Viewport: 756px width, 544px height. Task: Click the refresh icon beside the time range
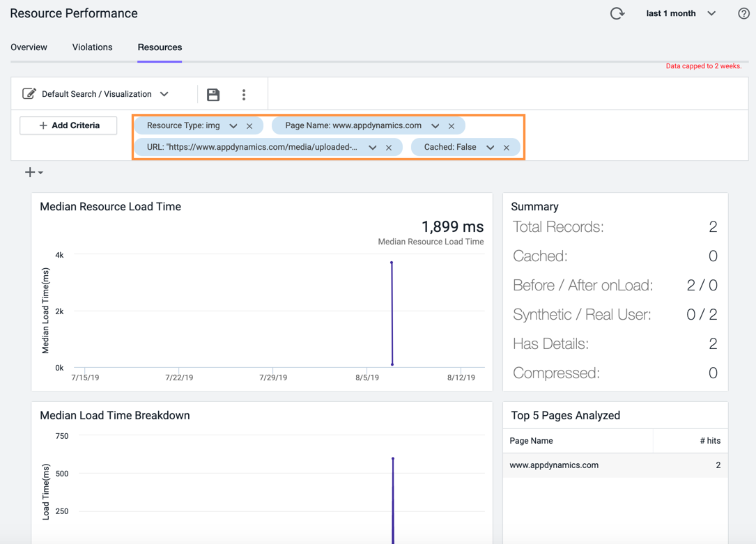point(617,13)
